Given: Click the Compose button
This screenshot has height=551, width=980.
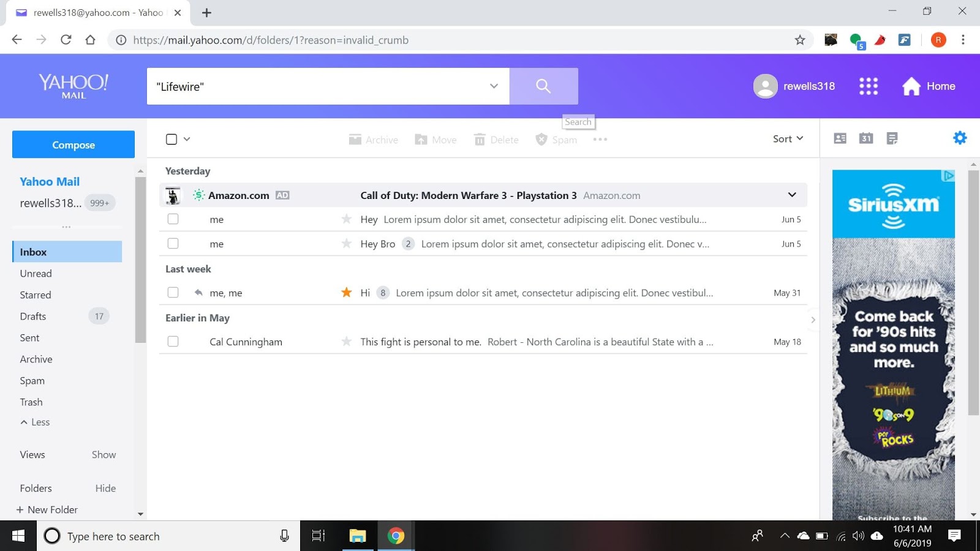Looking at the screenshot, I should [x=73, y=144].
